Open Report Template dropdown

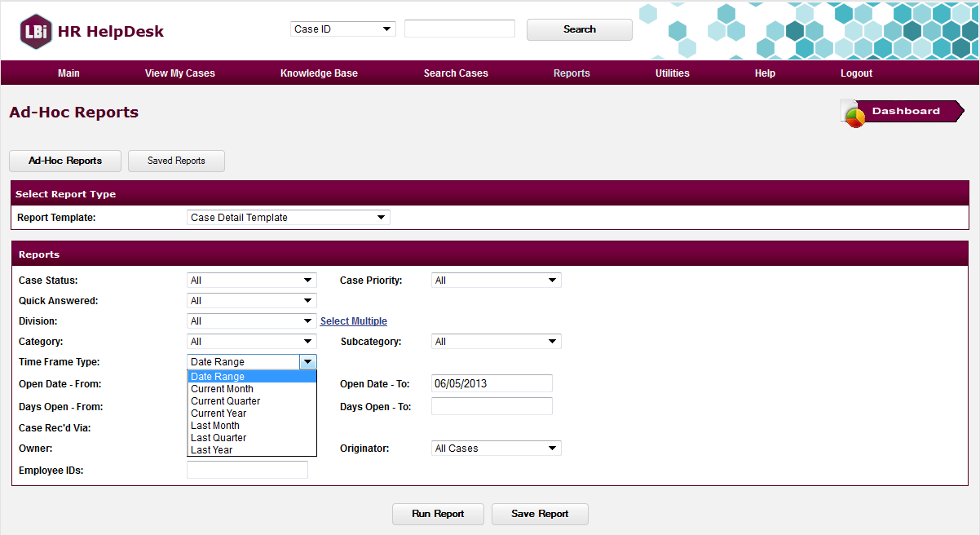click(289, 218)
